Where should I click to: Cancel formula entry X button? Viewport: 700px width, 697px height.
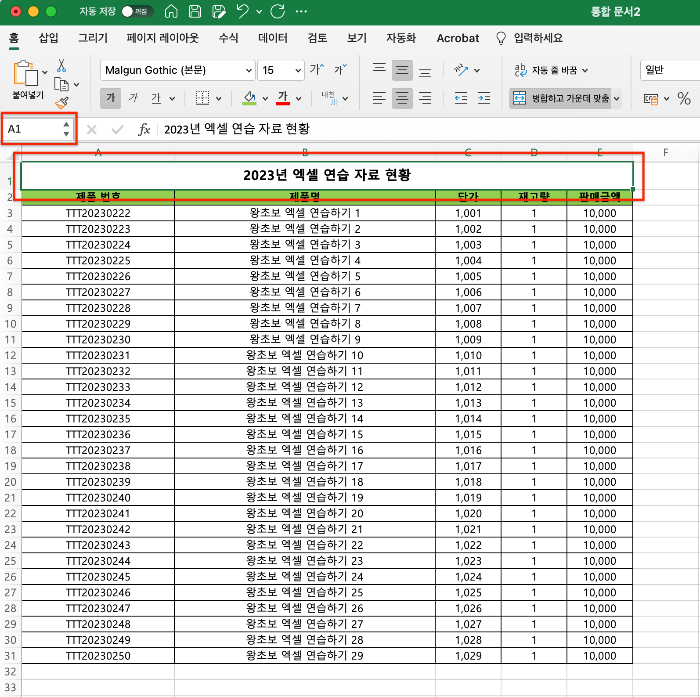click(92, 129)
